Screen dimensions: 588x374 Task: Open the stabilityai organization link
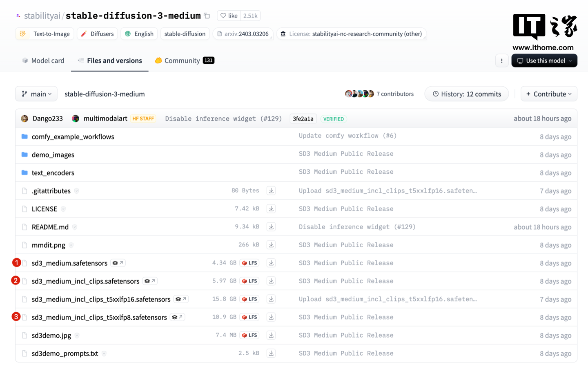click(42, 16)
